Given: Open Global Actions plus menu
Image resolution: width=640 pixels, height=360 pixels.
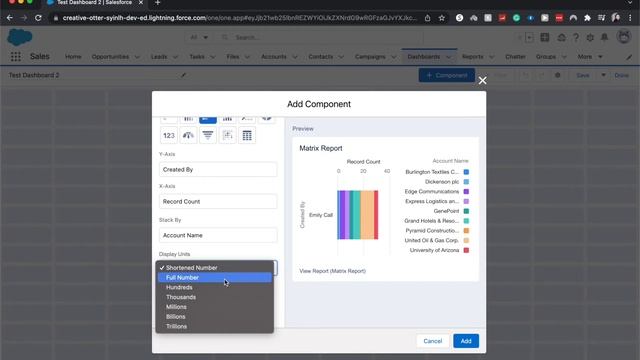Looking at the screenshot, I should click(x=545, y=38).
